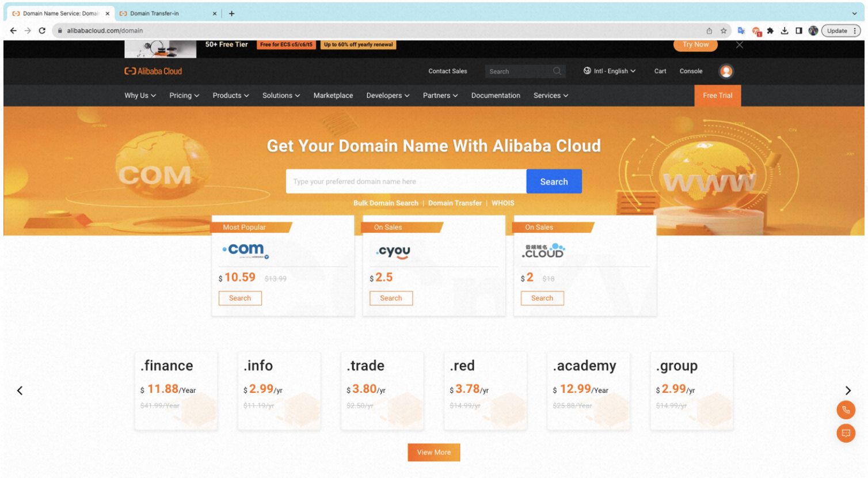
Task: Click the domain name input field
Action: [406, 181]
